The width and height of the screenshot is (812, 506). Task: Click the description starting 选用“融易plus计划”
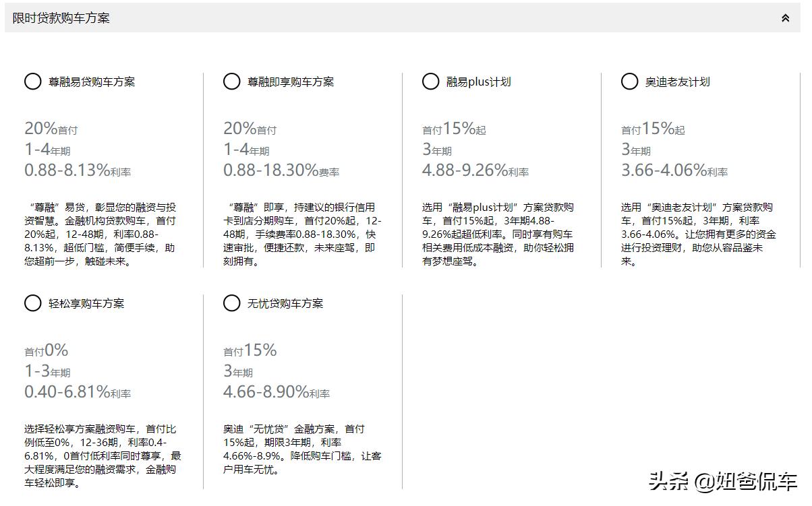click(498, 234)
